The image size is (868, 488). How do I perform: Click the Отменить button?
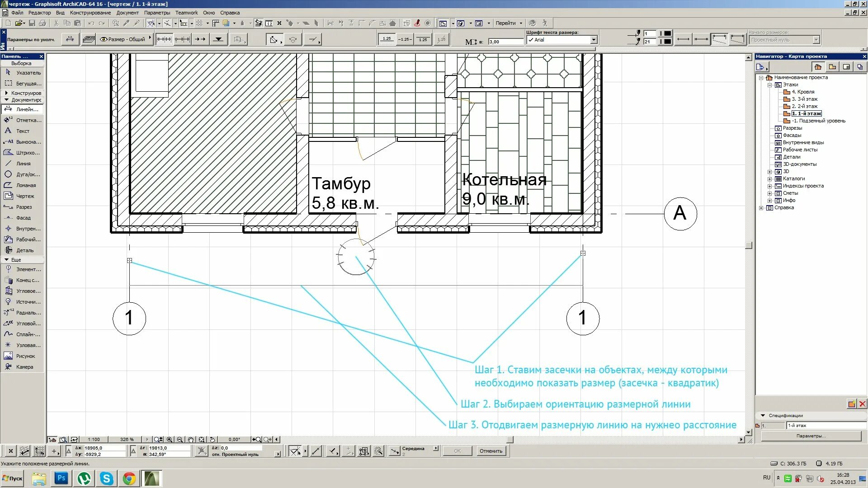click(491, 451)
